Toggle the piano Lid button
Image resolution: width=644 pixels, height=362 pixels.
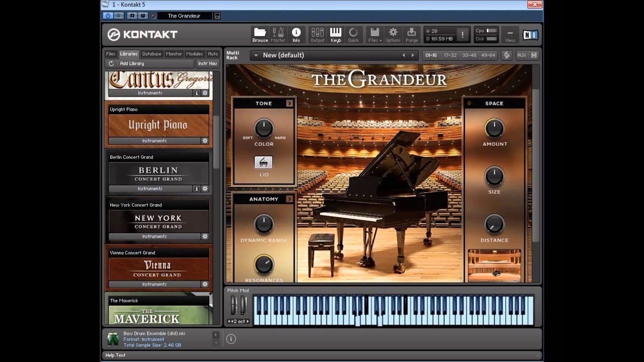(x=264, y=162)
